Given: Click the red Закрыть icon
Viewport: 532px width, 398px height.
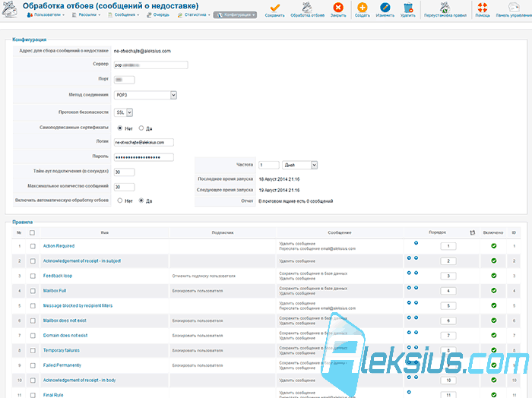Looking at the screenshot, I should tap(338, 8).
